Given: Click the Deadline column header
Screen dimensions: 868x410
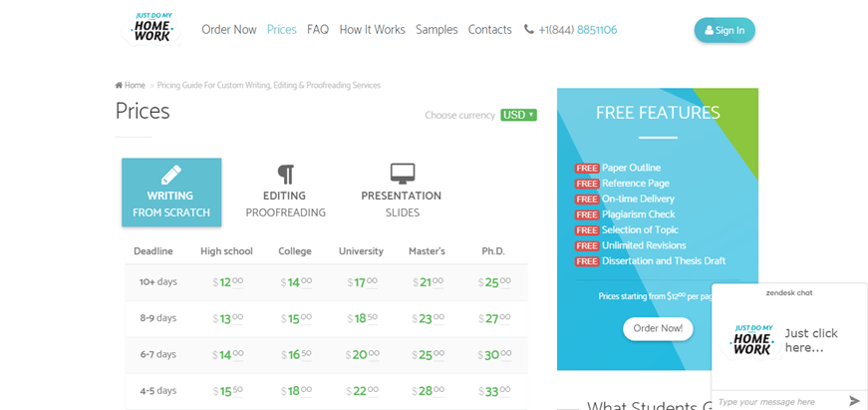Looking at the screenshot, I should pyautogui.click(x=153, y=251).
